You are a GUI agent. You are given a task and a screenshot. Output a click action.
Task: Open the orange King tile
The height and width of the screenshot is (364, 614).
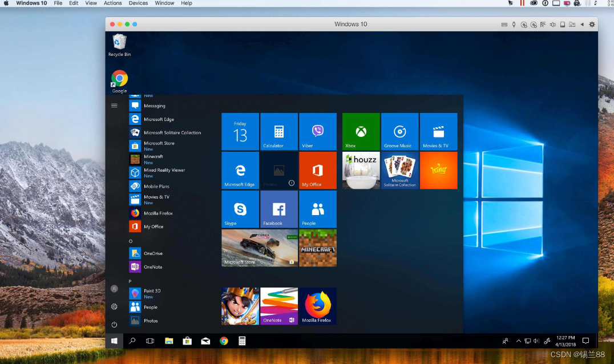tap(439, 170)
